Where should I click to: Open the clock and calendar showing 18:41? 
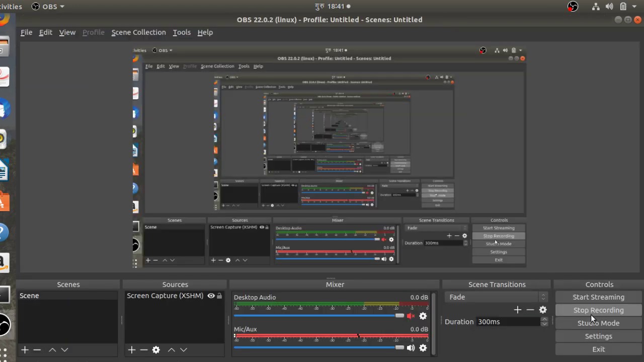(x=333, y=7)
